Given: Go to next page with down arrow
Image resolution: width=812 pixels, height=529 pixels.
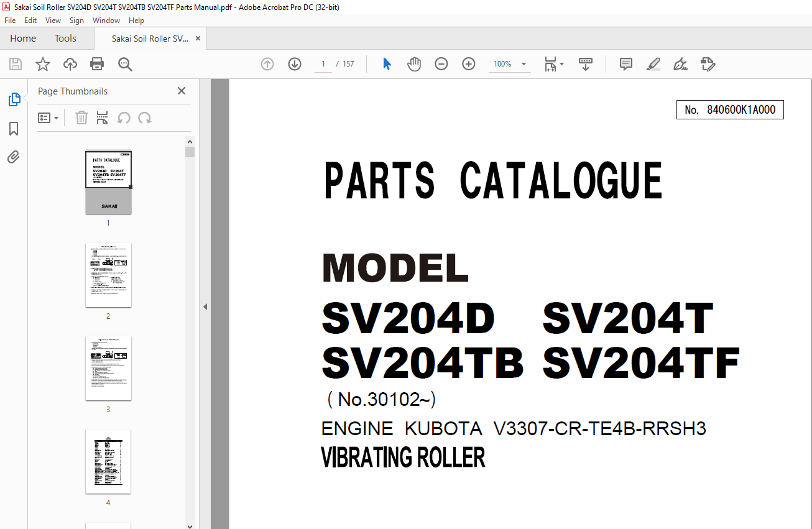Looking at the screenshot, I should click(x=295, y=64).
